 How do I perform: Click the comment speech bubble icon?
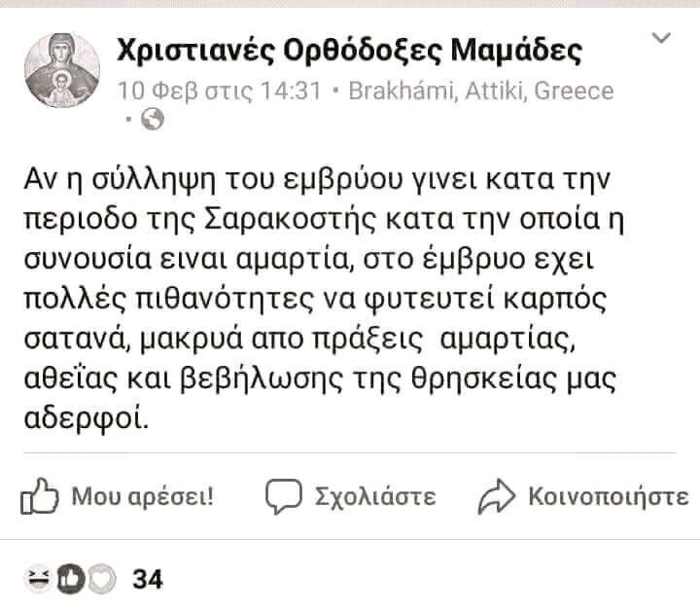click(284, 496)
